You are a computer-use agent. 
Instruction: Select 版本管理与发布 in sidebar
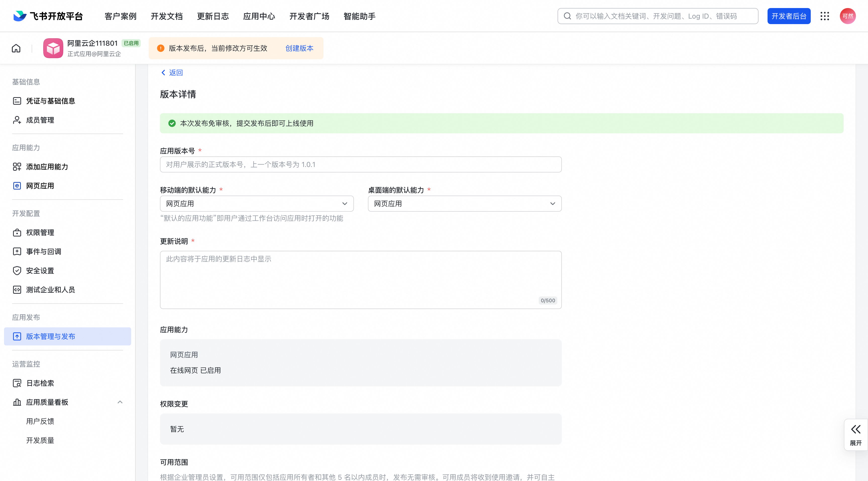tap(50, 336)
